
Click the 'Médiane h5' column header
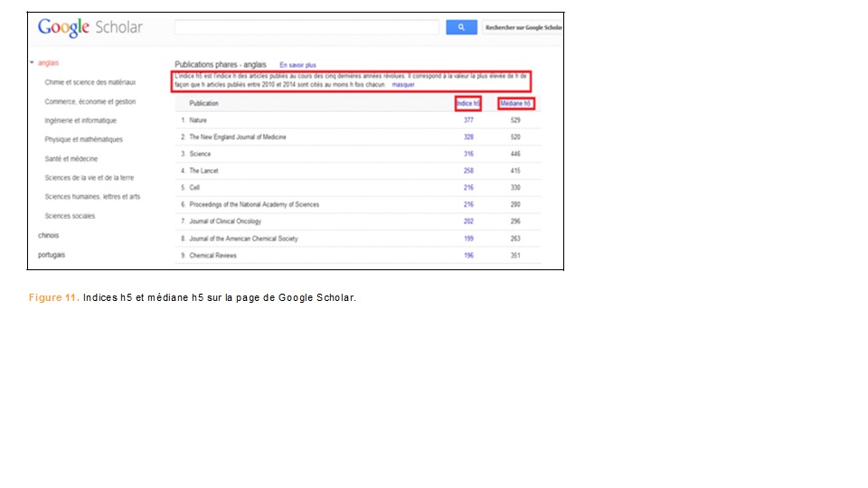click(515, 103)
